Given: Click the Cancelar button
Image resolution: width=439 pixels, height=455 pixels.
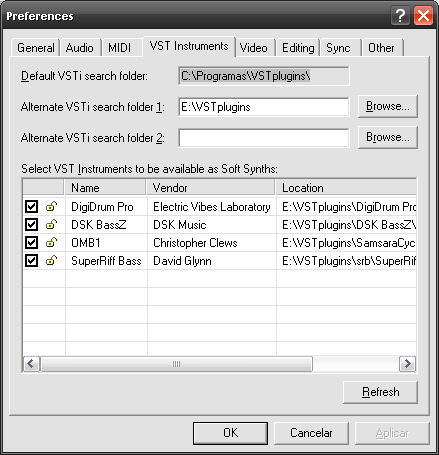Looking at the screenshot, I should pos(311,433).
